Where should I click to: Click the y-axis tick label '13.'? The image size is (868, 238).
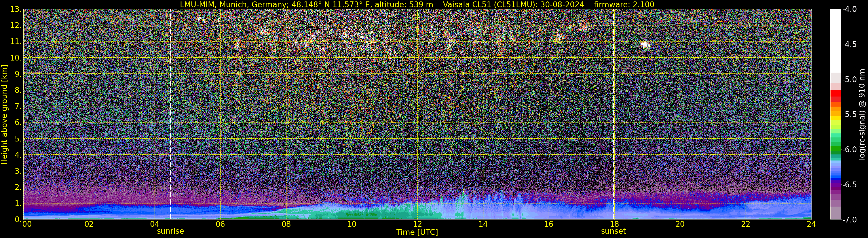click(x=16, y=10)
